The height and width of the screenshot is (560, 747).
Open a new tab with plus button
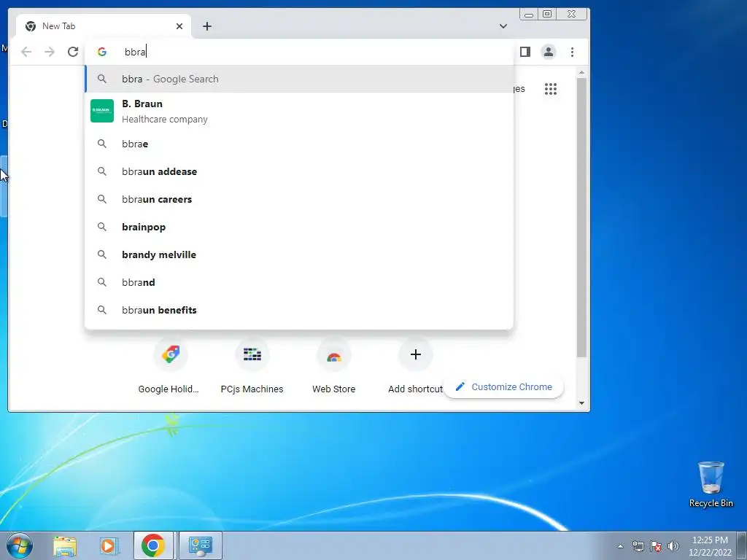[206, 26]
